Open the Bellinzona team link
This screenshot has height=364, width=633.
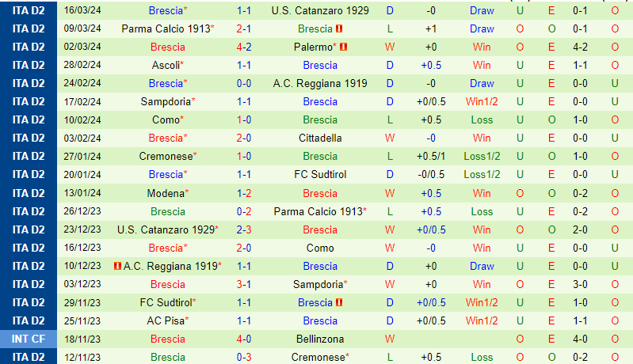tap(320, 339)
